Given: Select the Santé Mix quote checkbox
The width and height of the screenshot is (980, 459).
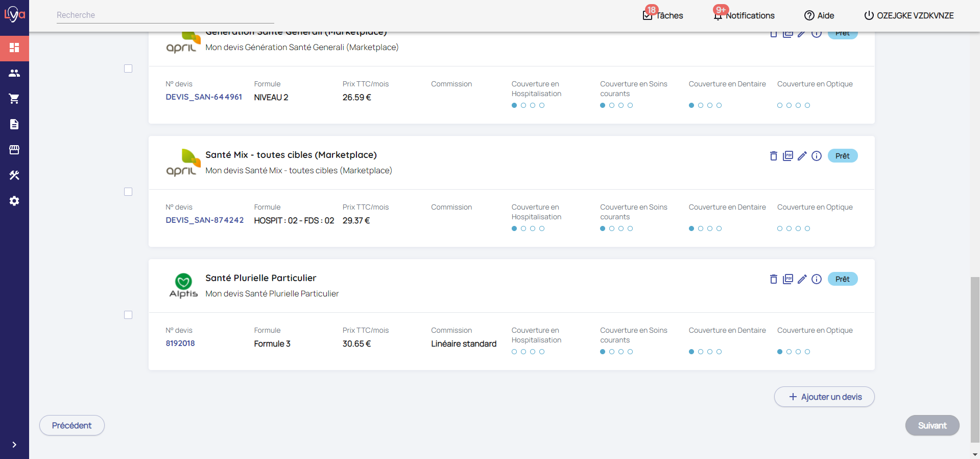Looking at the screenshot, I should tap(128, 192).
